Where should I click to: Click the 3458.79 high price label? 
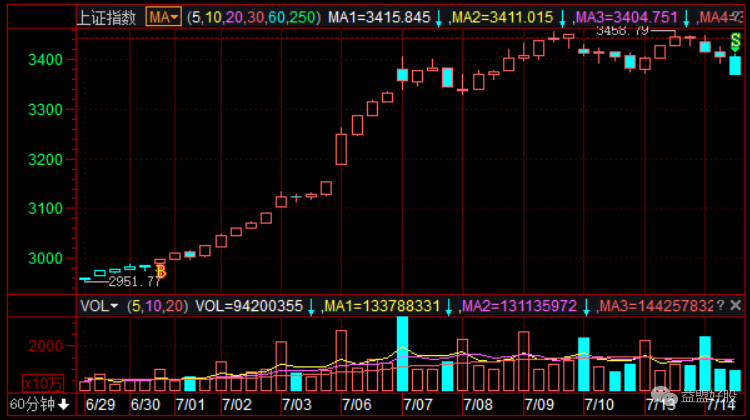[622, 30]
